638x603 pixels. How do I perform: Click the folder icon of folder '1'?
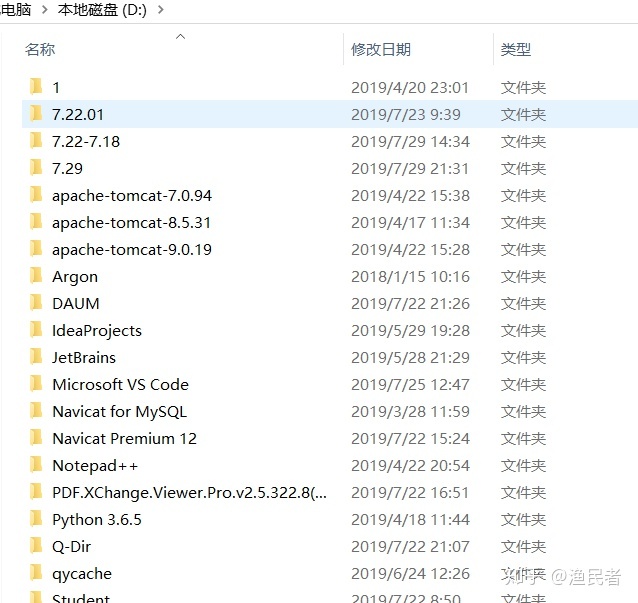[x=36, y=86]
